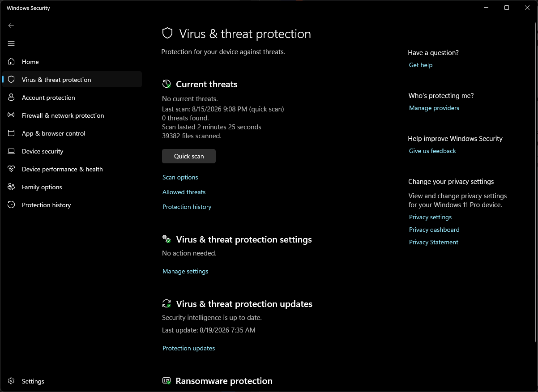Image resolution: width=538 pixels, height=392 pixels.
Task: Open Firewall & network protection page
Action: point(72,115)
